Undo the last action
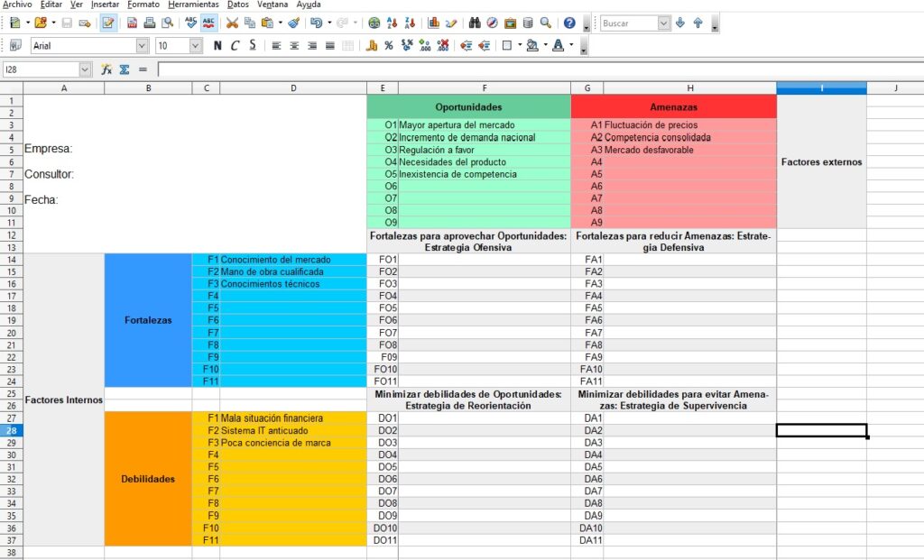Screen dimensions: 924x560 [x=317, y=23]
